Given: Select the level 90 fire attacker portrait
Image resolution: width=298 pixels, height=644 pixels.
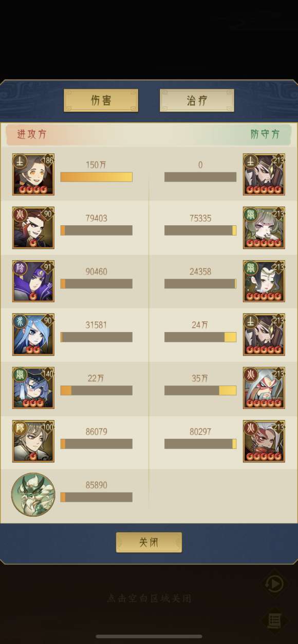Looking at the screenshot, I should coord(33,228).
